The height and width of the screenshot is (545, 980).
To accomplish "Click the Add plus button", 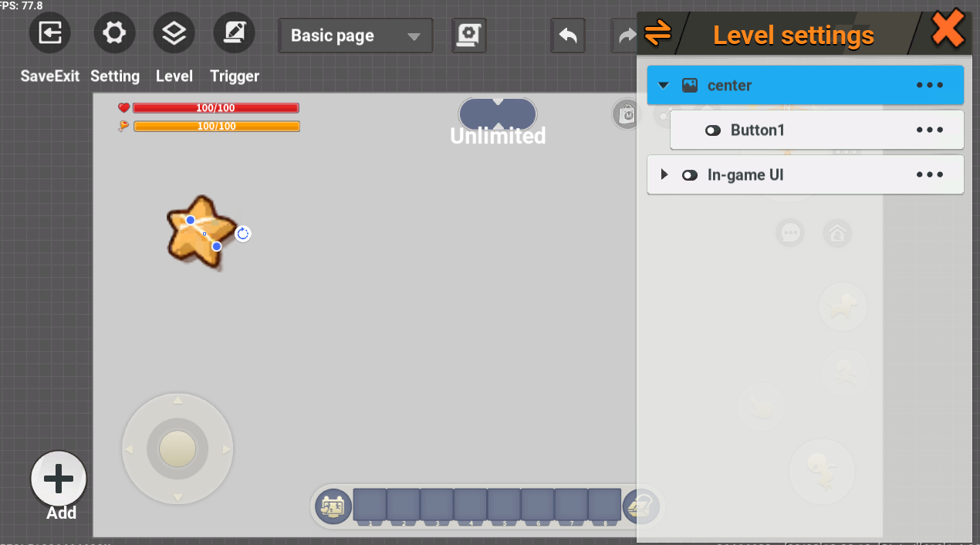I will (x=59, y=479).
